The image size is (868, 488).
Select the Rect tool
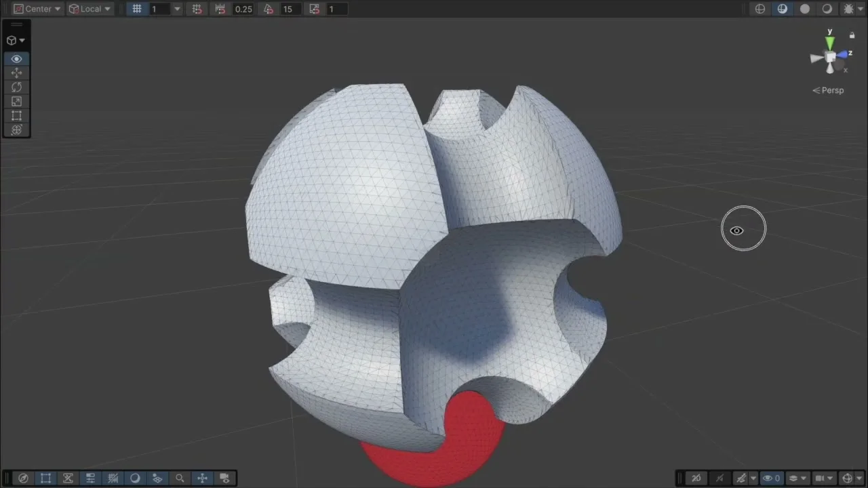pos(16,116)
